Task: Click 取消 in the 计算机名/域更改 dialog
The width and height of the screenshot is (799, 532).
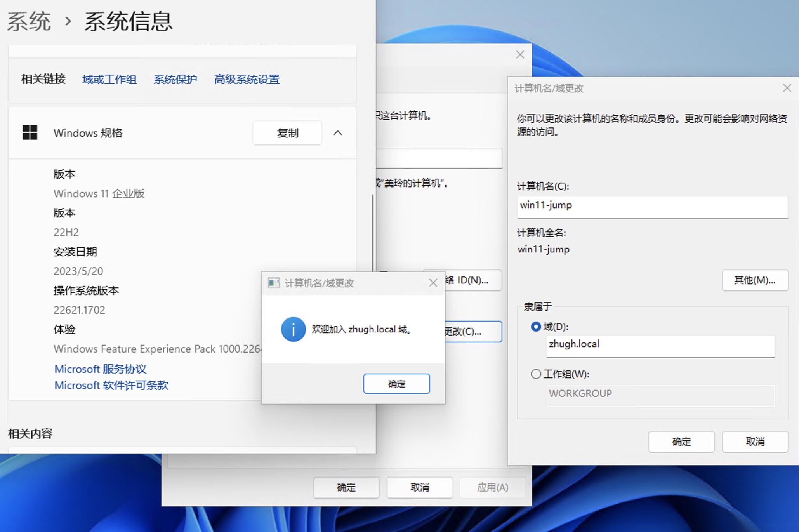Action: click(755, 442)
